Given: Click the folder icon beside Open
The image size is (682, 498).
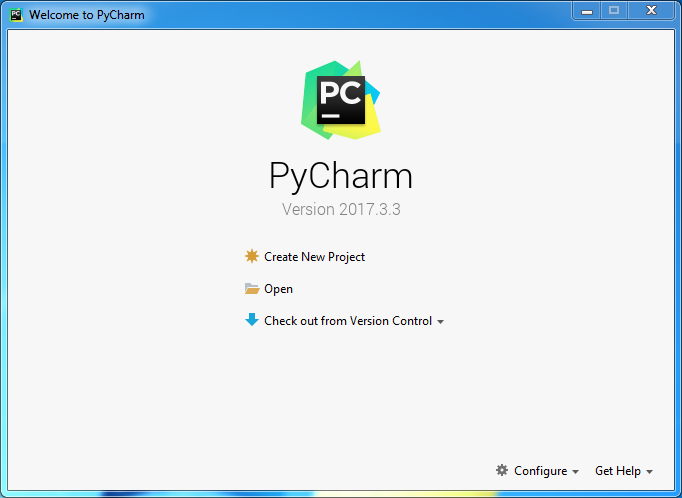Looking at the screenshot, I should pyautogui.click(x=252, y=289).
